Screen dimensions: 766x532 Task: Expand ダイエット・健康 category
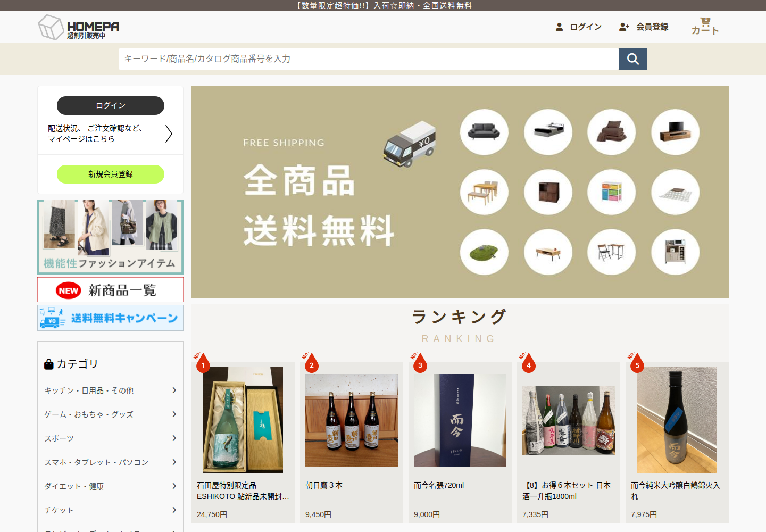(x=111, y=486)
